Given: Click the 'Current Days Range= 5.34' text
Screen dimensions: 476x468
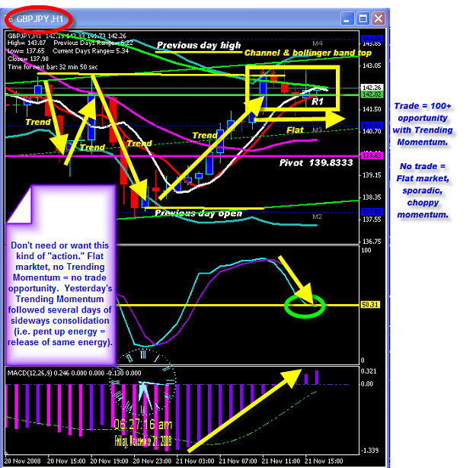Looking at the screenshot, I should pos(91,51).
